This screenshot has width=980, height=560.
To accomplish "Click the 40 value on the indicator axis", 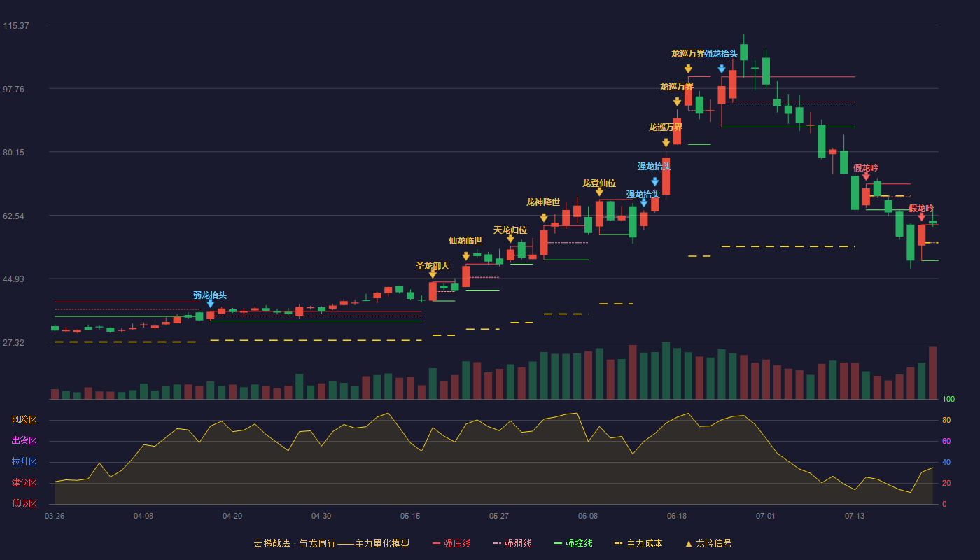I will tap(946, 462).
